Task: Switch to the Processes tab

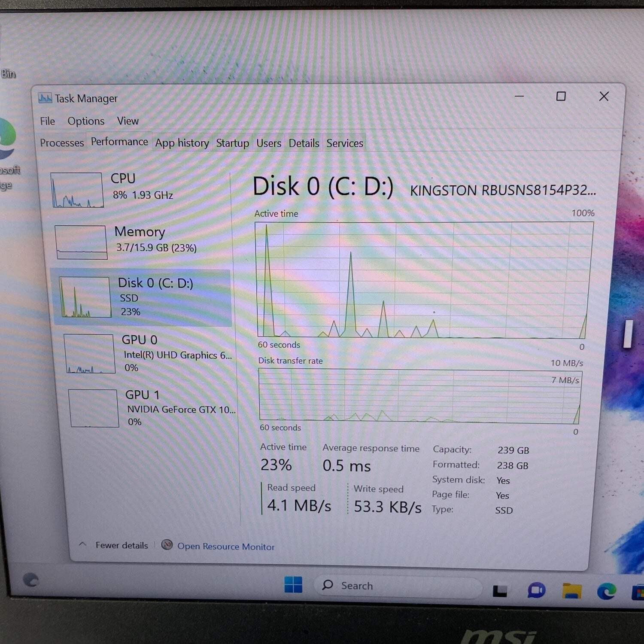Action: tap(62, 143)
